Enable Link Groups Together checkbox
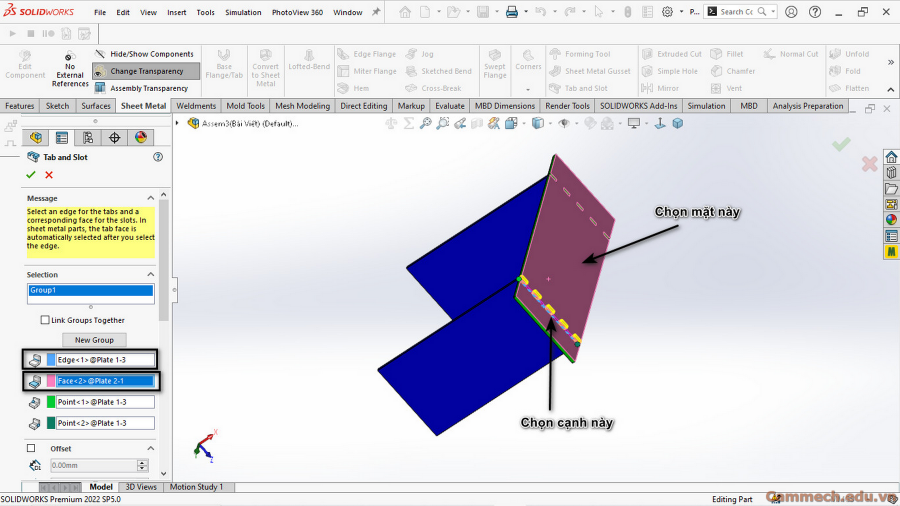The width and height of the screenshot is (900, 506). [45, 320]
